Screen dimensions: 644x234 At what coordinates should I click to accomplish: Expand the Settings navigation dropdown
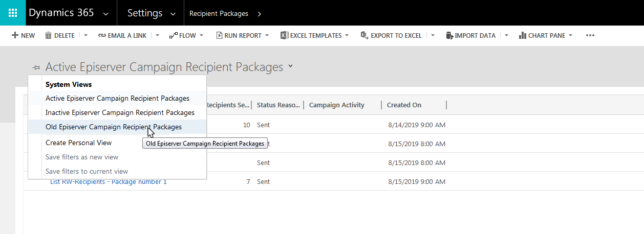point(173,14)
